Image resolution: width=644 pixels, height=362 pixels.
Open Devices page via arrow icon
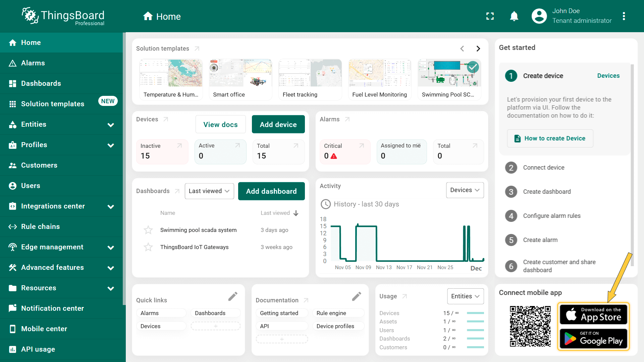(166, 119)
